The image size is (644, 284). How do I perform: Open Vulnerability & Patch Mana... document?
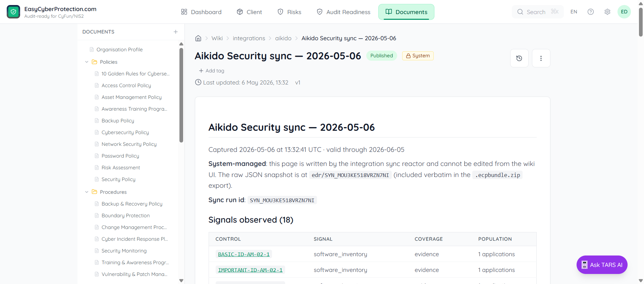[x=134, y=274]
